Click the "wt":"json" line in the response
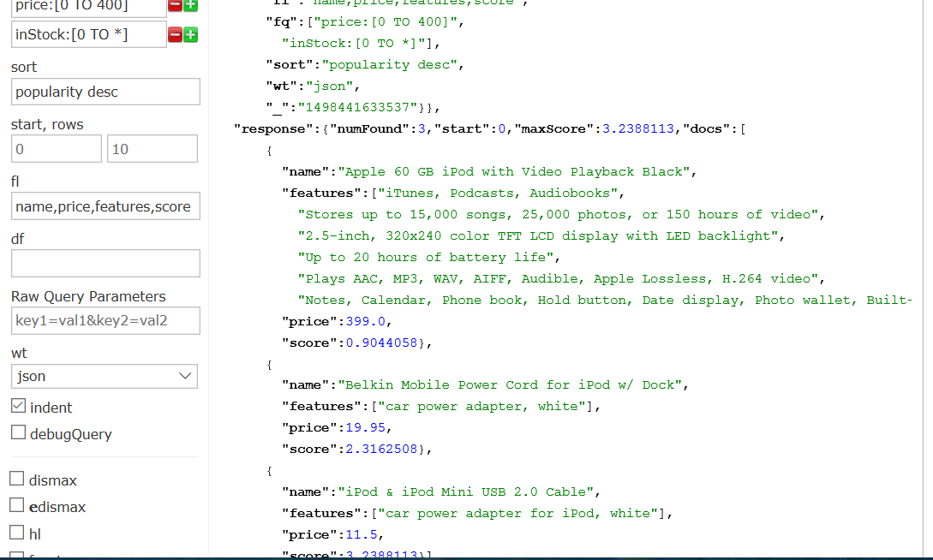Viewport: 933px width, 560px height. (313, 86)
